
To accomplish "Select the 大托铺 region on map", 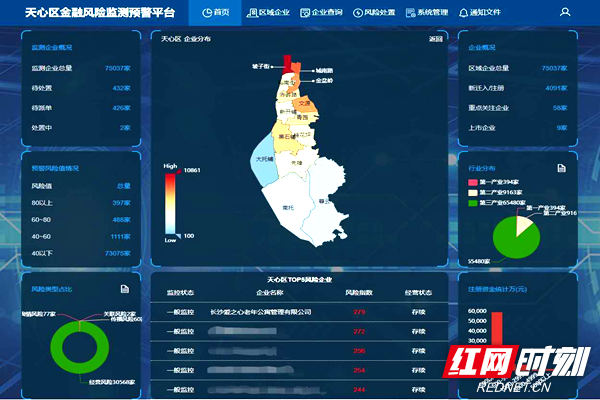I will (x=263, y=161).
